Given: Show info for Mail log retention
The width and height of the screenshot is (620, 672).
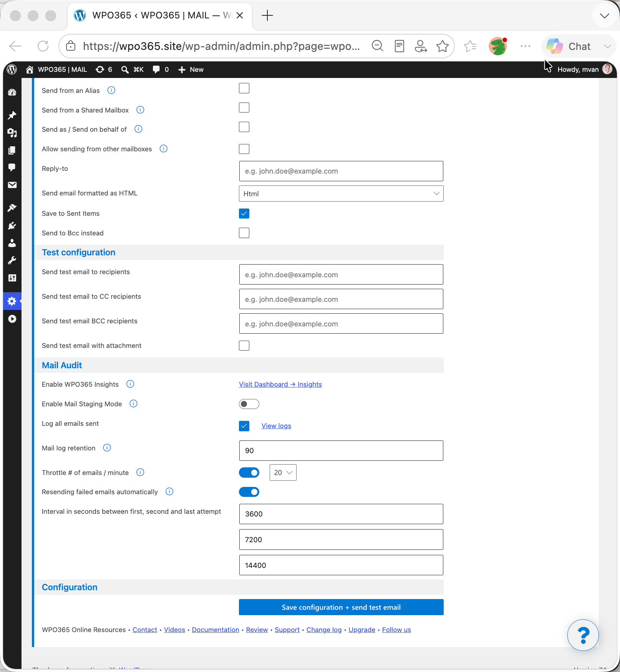Looking at the screenshot, I should coord(107,448).
